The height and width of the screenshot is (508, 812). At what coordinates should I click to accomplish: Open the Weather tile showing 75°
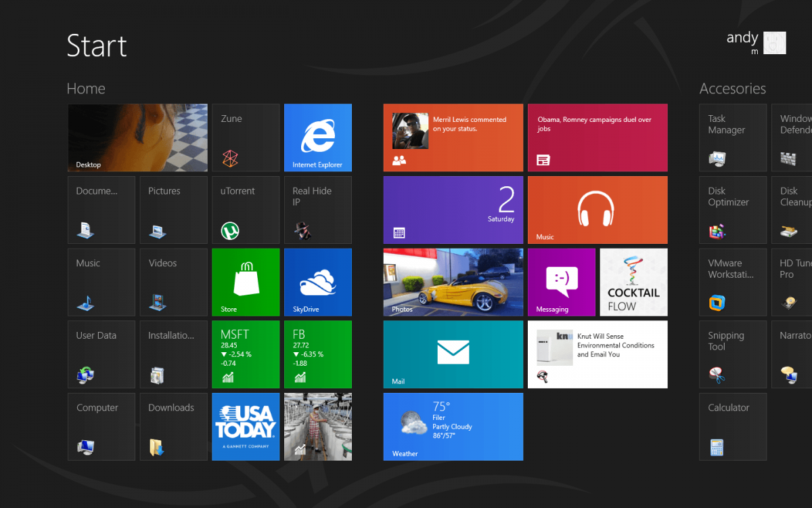453,427
